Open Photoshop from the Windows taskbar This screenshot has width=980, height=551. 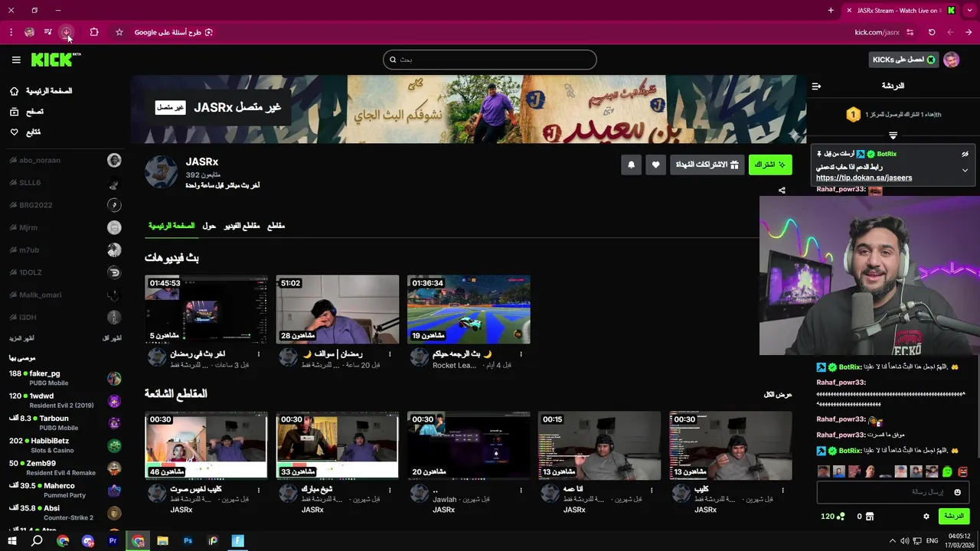point(188,541)
